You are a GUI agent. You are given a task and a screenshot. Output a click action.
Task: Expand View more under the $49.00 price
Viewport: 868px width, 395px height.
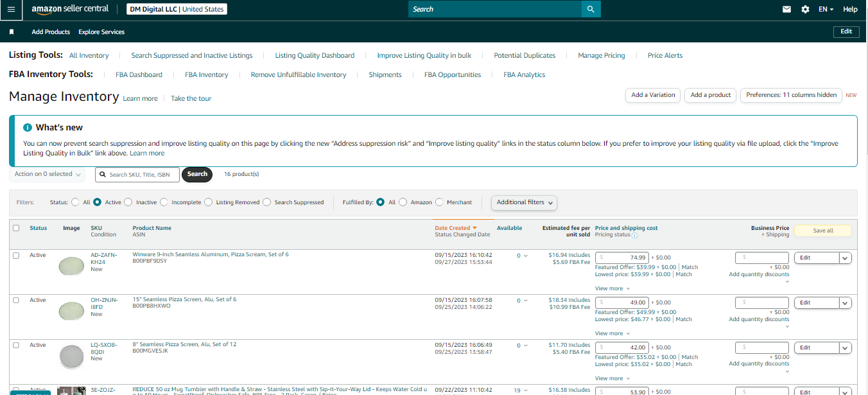(612, 333)
